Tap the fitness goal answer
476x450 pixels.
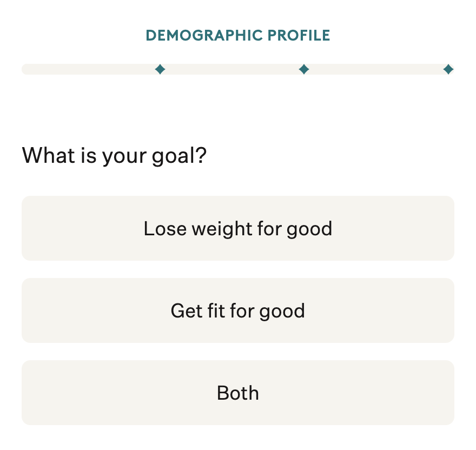[x=238, y=310]
